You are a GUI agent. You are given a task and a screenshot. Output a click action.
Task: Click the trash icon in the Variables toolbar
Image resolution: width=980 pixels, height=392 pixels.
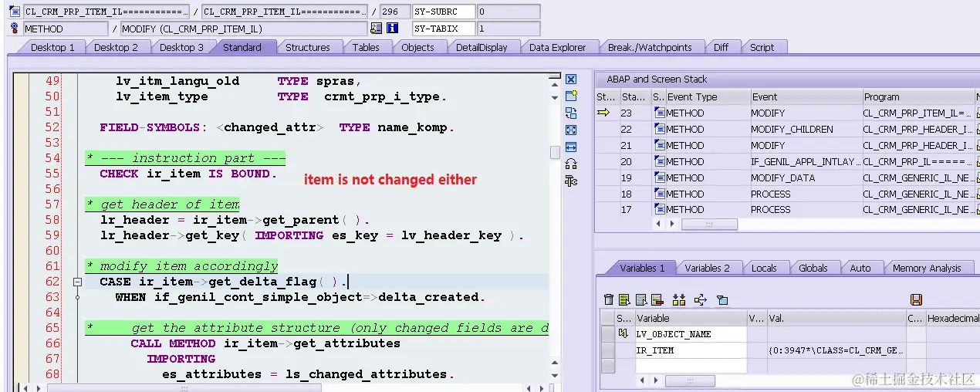609,299
